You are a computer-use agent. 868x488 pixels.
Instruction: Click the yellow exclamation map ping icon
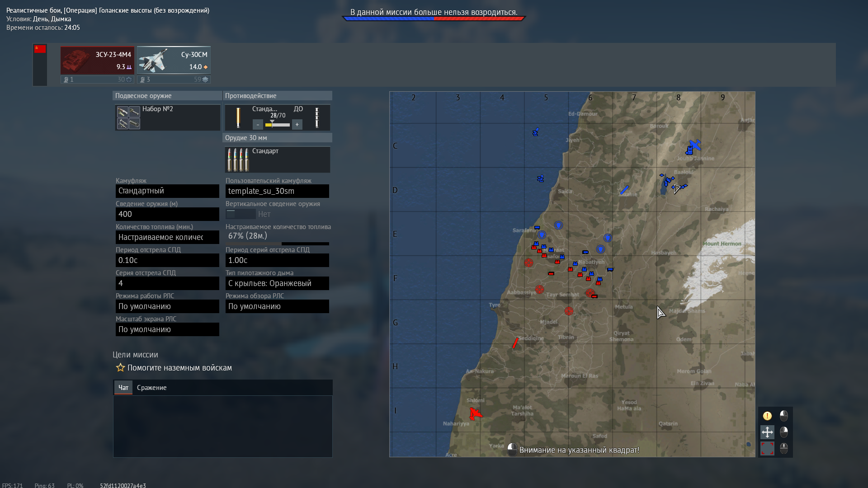[767, 416]
